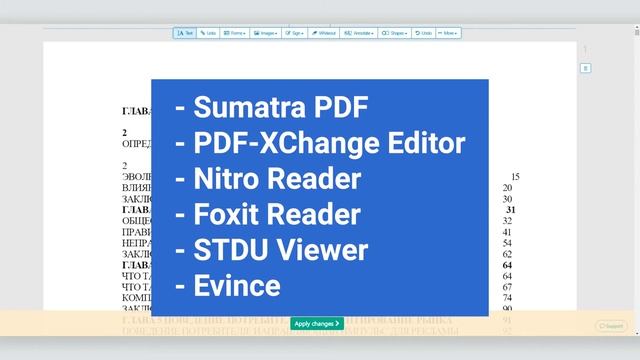Undo the last edit

pyautogui.click(x=423, y=33)
